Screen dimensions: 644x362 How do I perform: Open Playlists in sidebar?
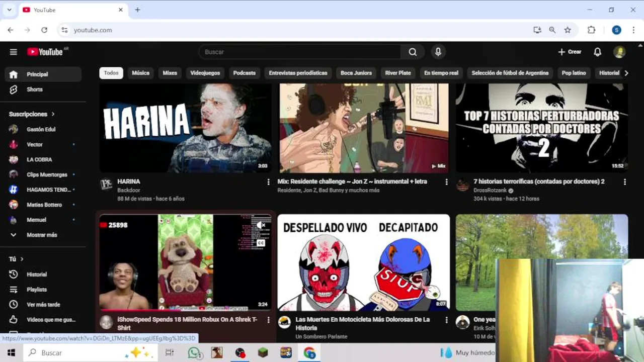(x=43, y=290)
